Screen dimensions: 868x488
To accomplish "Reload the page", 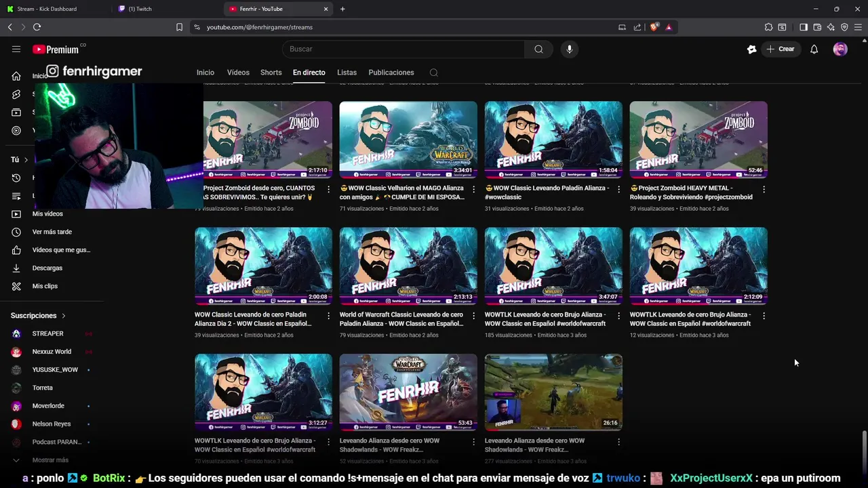I will tap(37, 27).
